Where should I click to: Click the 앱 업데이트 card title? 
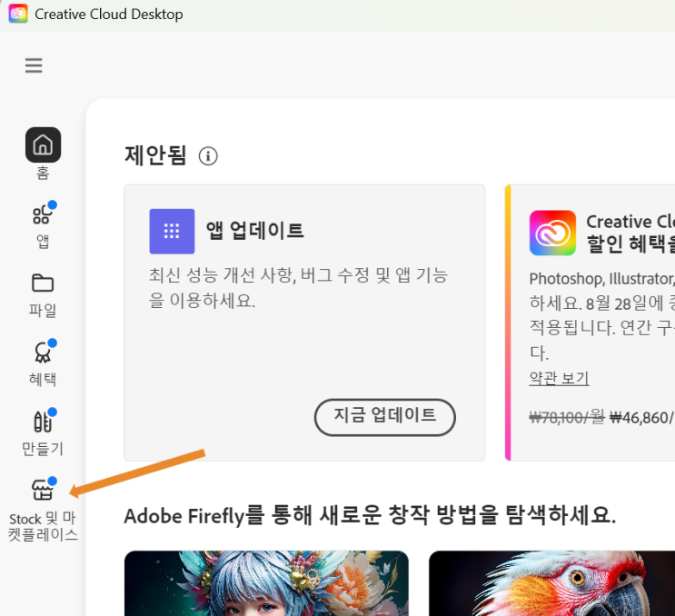255,230
